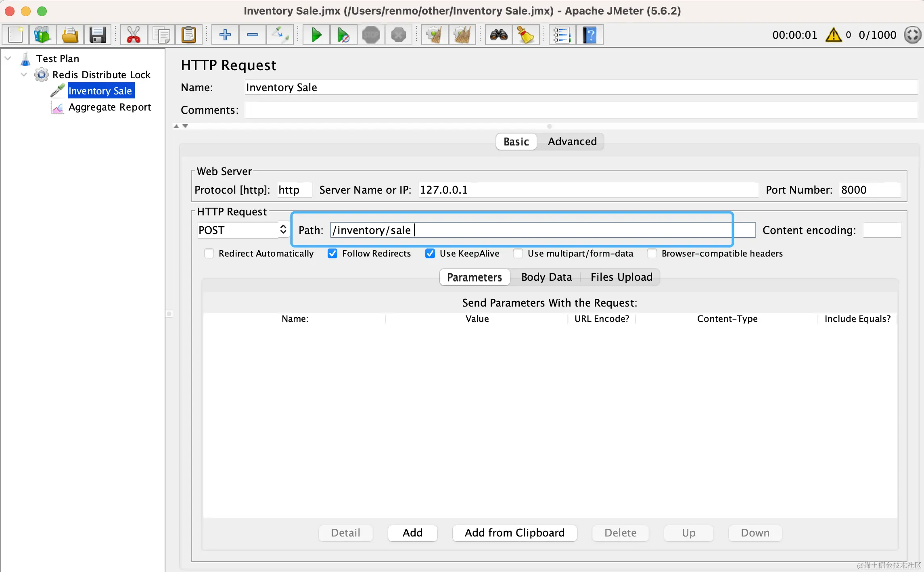Select Inventory Sale in the tree
924x572 pixels.
pyautogui.click(x=100, y=91)
